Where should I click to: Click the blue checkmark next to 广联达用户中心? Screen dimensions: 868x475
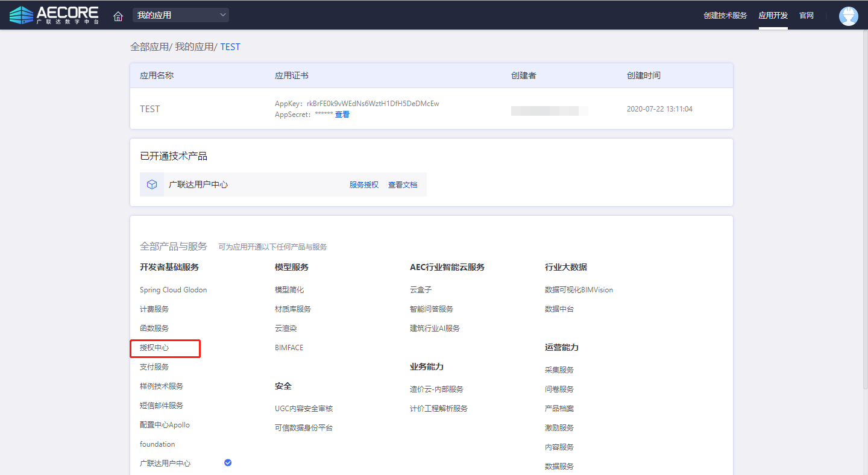tap(228, 462)
